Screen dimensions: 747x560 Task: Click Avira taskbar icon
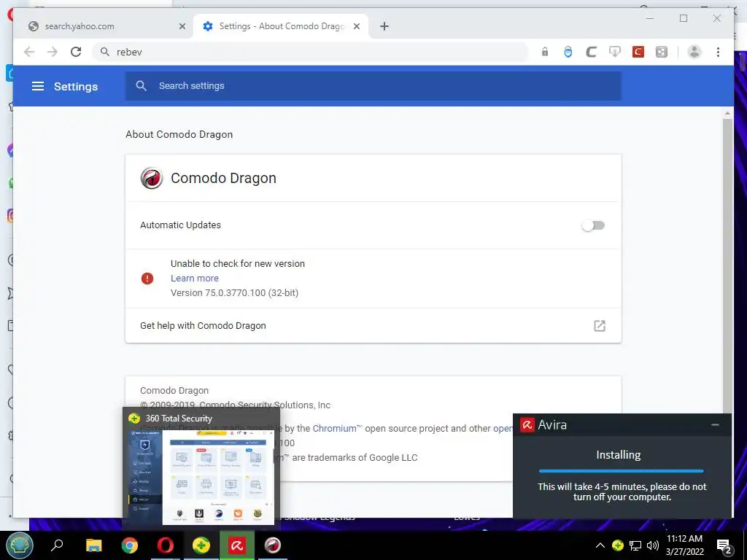point(237,545)
